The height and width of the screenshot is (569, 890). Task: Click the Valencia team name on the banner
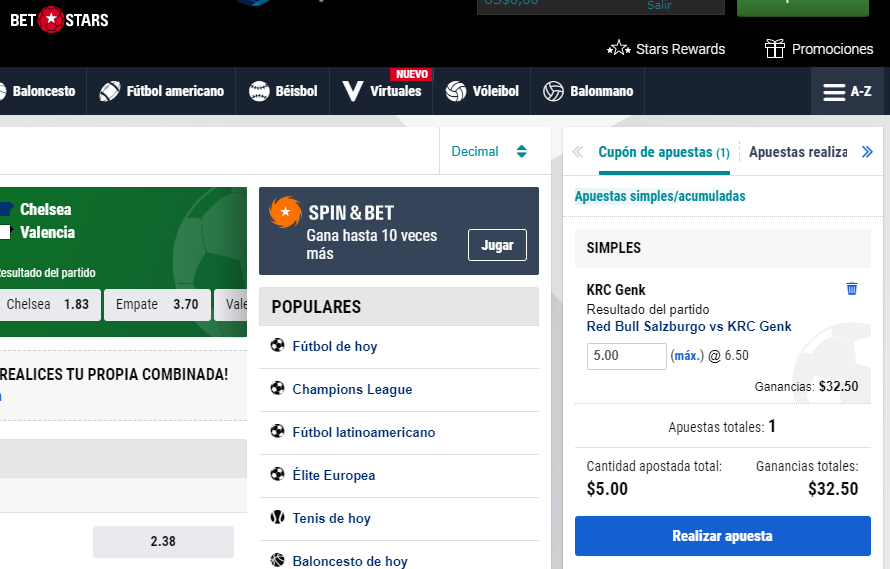pyautogui.click(x=47, y=233)
